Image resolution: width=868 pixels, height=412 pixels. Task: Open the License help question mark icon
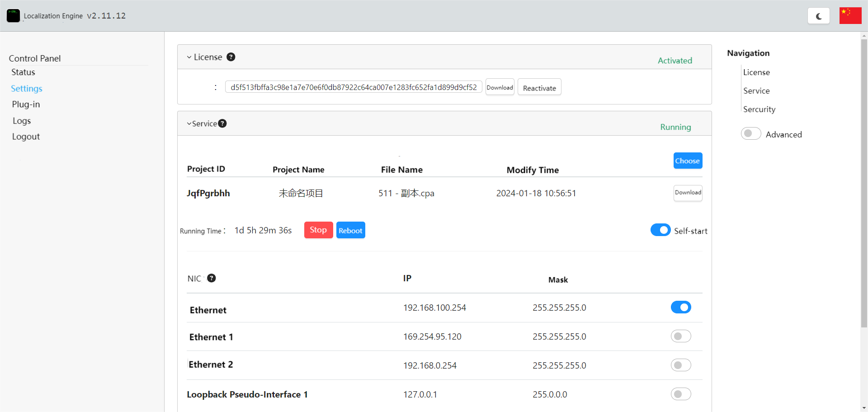pos(231,57)
